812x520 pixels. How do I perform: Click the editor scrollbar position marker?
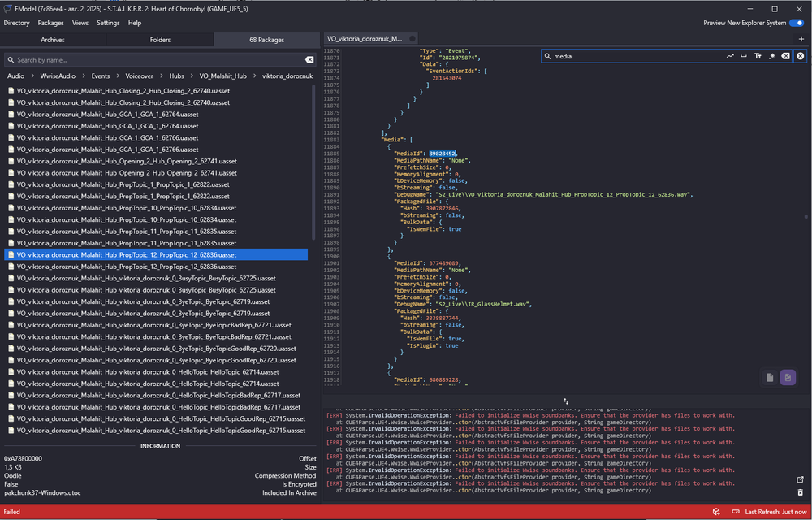coord(806,217)
